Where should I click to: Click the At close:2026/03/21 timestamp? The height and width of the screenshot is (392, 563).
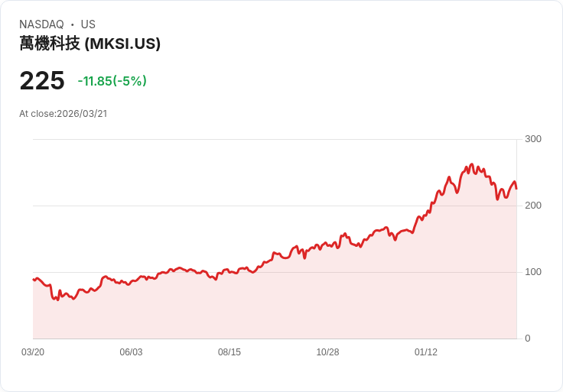63,114
